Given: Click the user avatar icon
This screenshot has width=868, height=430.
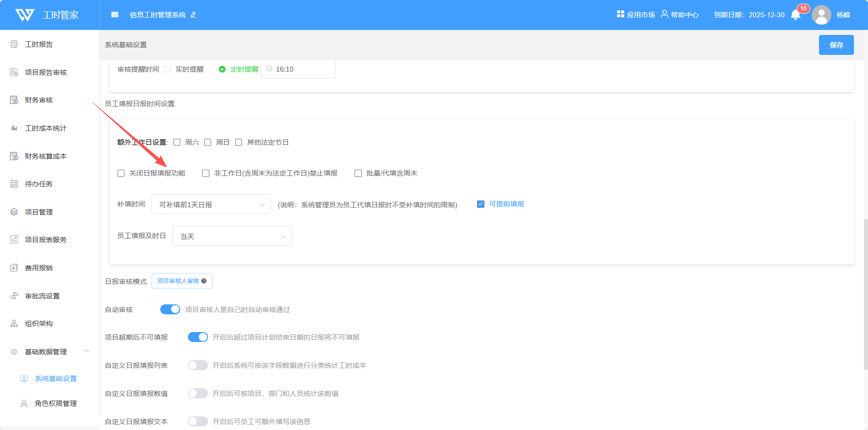Looking at the screenshot, I should click(x=821, y=15).
